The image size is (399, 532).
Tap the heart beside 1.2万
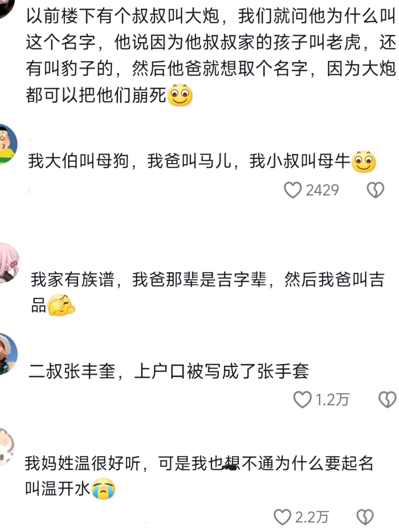coord(303,399)
